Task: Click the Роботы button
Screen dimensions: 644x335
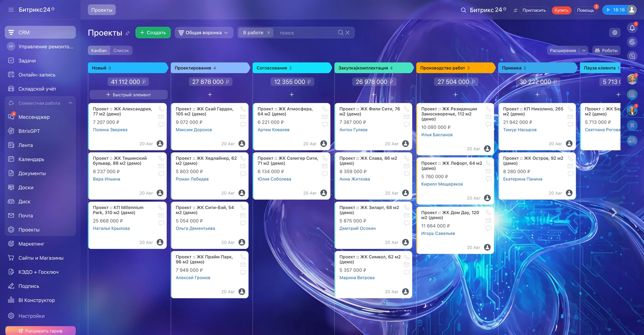Action: click(x=606, y=51)
